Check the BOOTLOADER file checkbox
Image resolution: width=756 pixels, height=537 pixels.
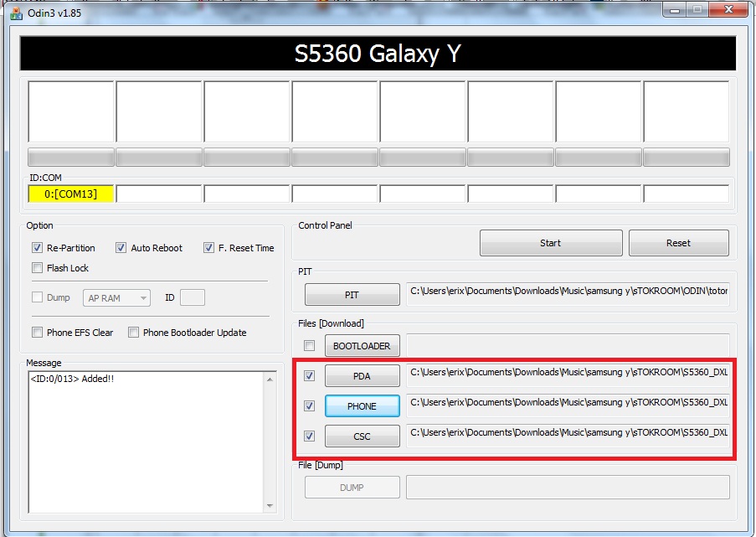(310, 346)
